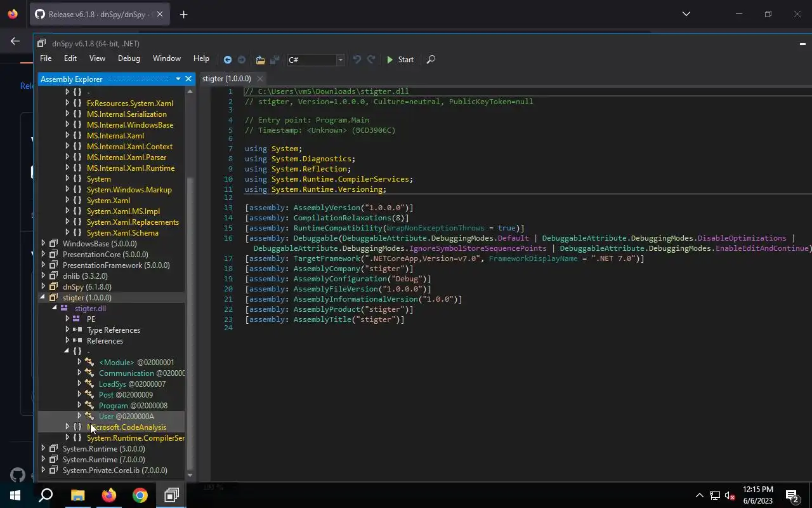Select System.Private.CoreLib (7.0.0.0) assembly
The image size is (812, 508).
(x=115, y=471)
